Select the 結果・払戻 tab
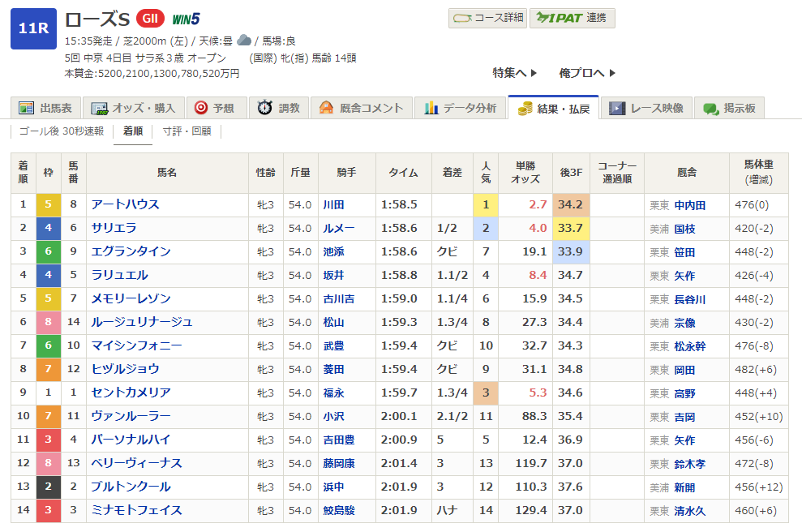The width and height of the screenshot is (802, 532). pyautogui.click(x=553, y=108)
